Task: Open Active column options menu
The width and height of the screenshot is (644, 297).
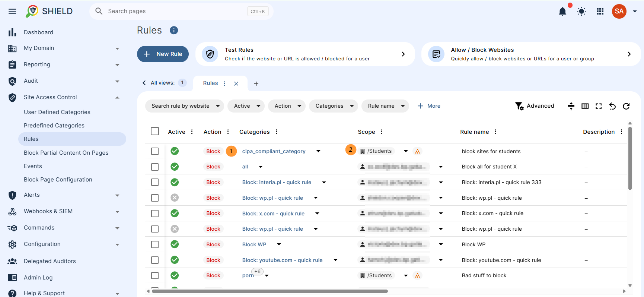Action: [x=192, y=132]
